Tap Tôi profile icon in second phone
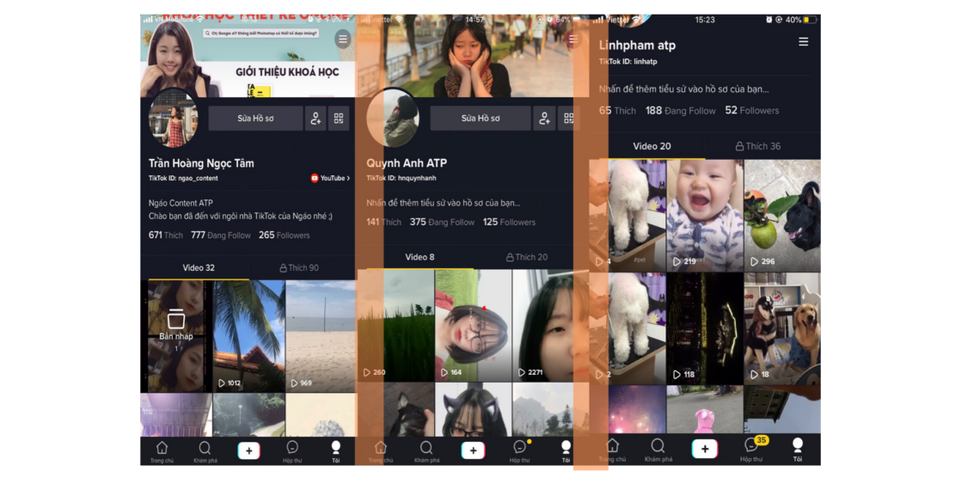980x490 pixels. tap(566, 451)
